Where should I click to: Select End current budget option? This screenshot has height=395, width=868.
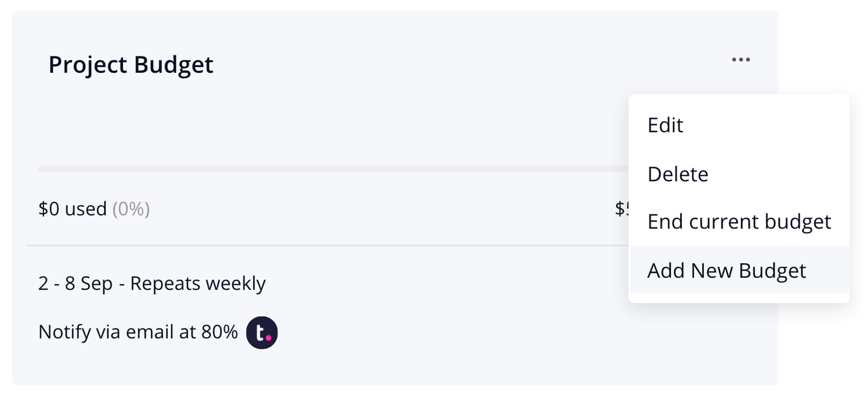738,221
